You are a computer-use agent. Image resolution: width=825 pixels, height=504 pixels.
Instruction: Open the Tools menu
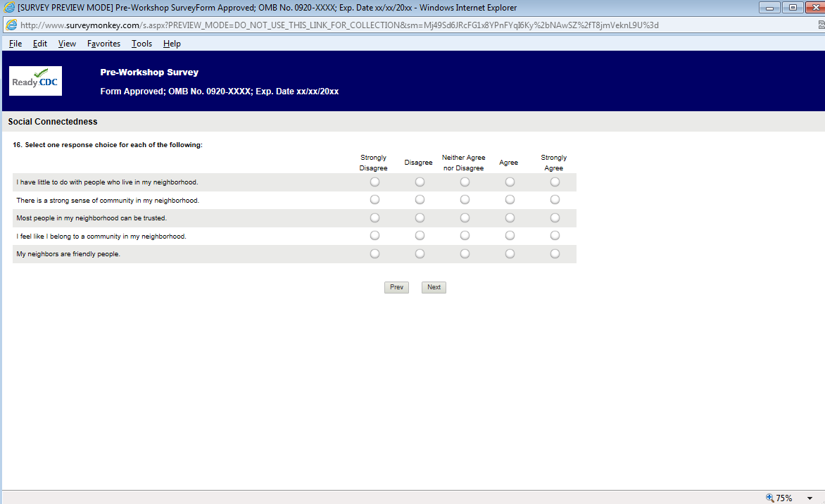[x=141, y=44]
